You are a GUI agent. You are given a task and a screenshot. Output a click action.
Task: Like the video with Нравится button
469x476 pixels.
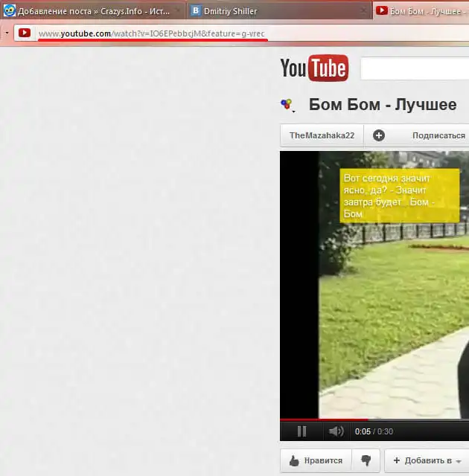[316, 460]
